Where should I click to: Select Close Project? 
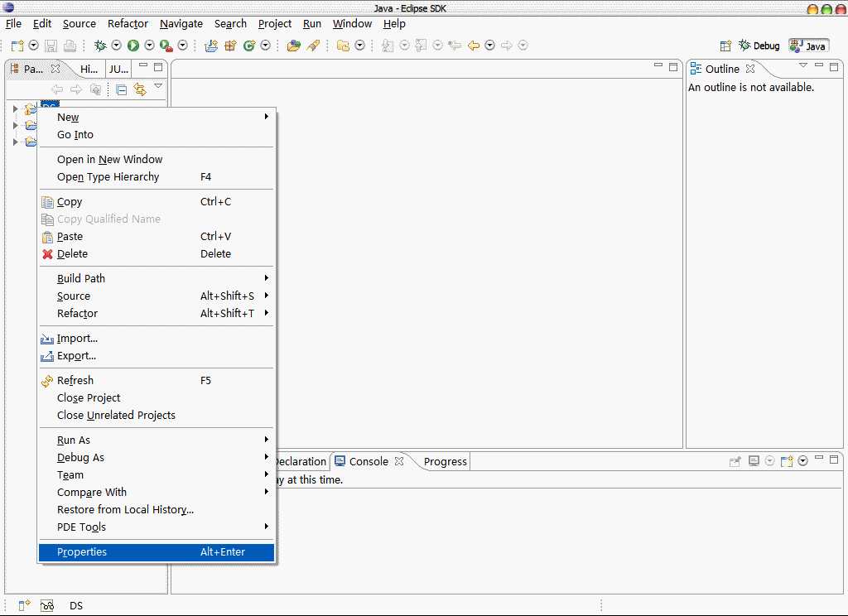pyautogui.click(x=157, y=398)
